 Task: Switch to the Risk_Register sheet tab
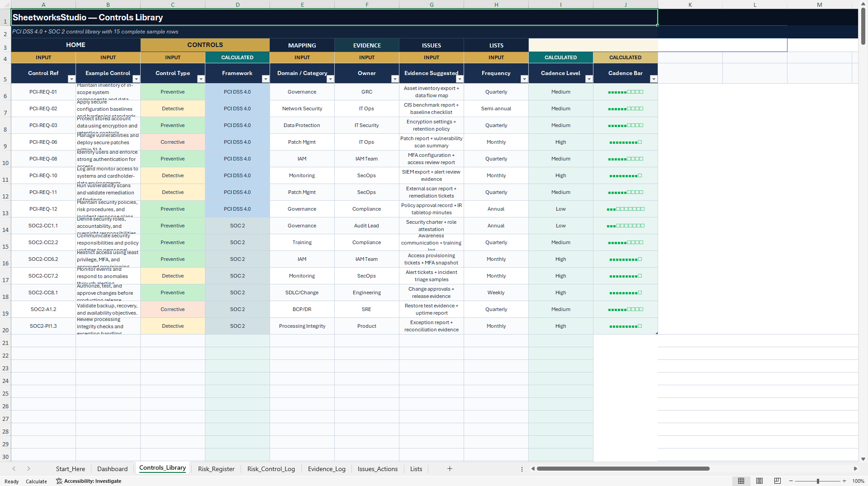[216, 469]
